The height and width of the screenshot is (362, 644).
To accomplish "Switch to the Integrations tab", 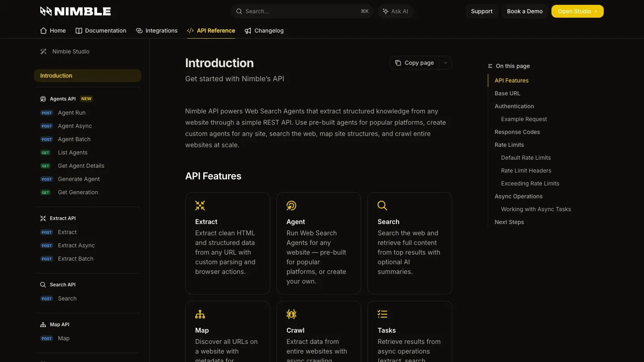I will click(157, 31).
